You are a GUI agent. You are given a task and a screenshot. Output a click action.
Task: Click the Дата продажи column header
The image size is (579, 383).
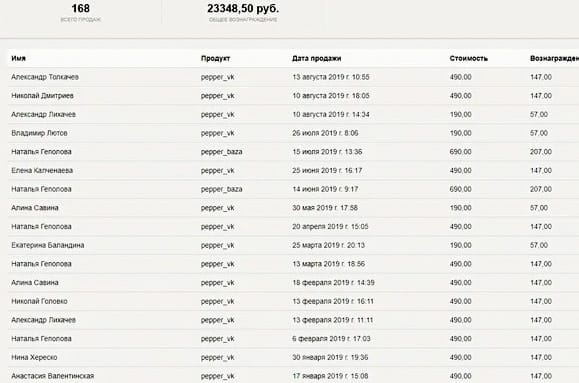coord(316,58)
